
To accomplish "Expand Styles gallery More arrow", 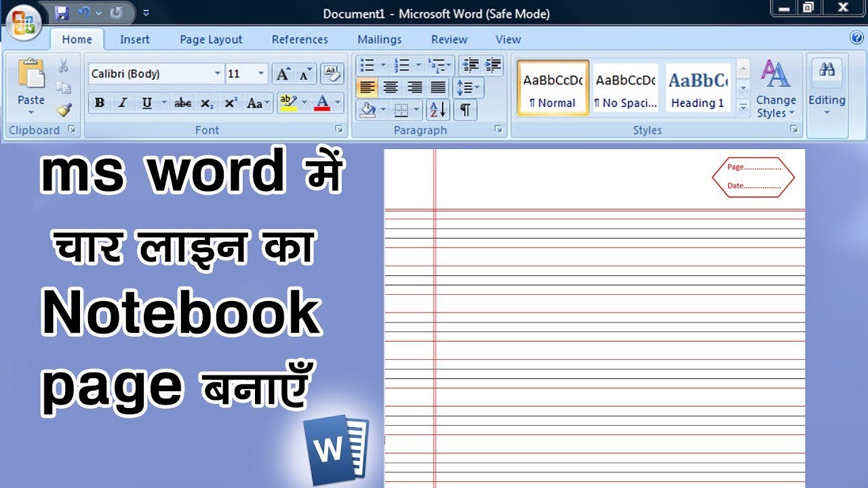I will click(x=743, y=107).
